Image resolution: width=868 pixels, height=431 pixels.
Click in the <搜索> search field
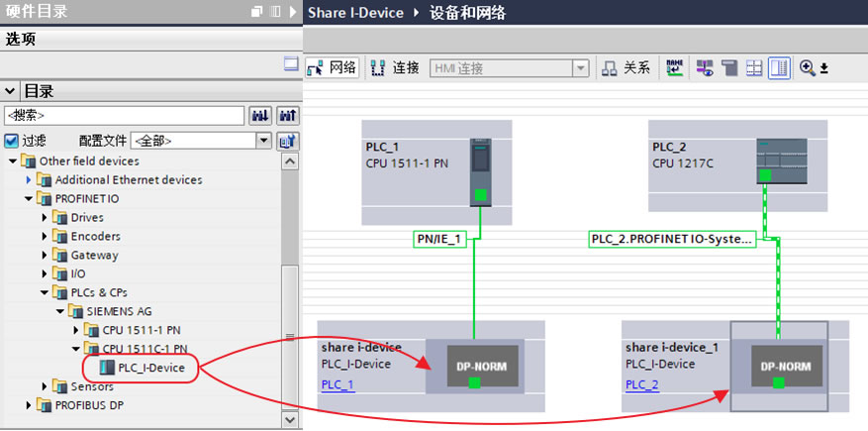click(124, 116)
